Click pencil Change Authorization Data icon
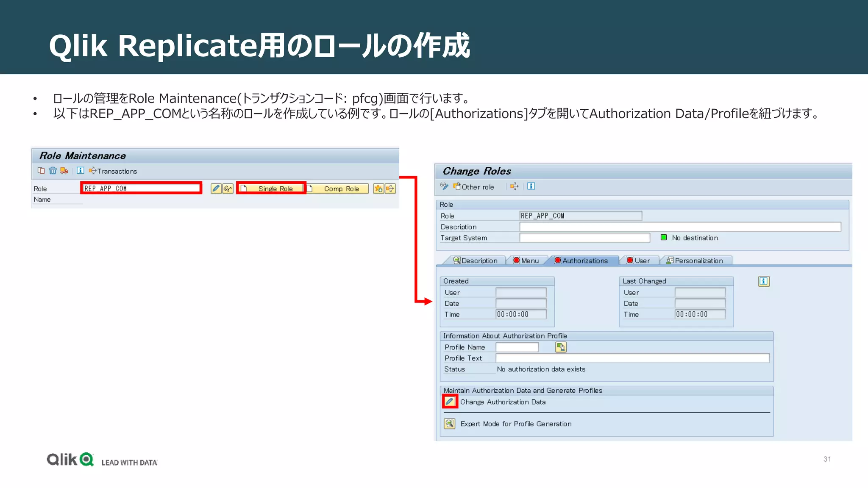Image resolution: width=868 pixels, height=488 pixels. [x=450, y=402]
